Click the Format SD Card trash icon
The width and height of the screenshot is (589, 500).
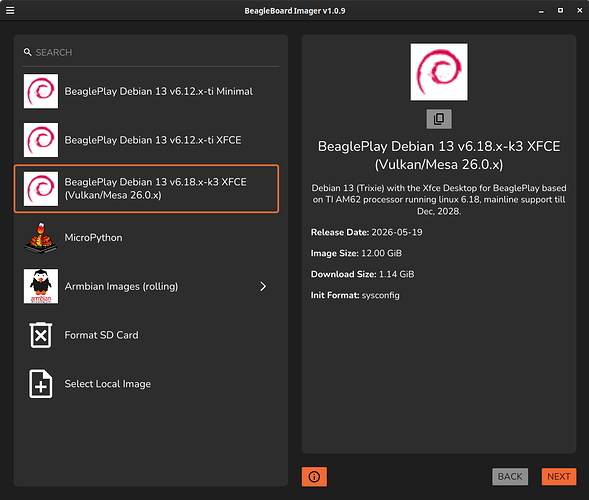(41, 335)
